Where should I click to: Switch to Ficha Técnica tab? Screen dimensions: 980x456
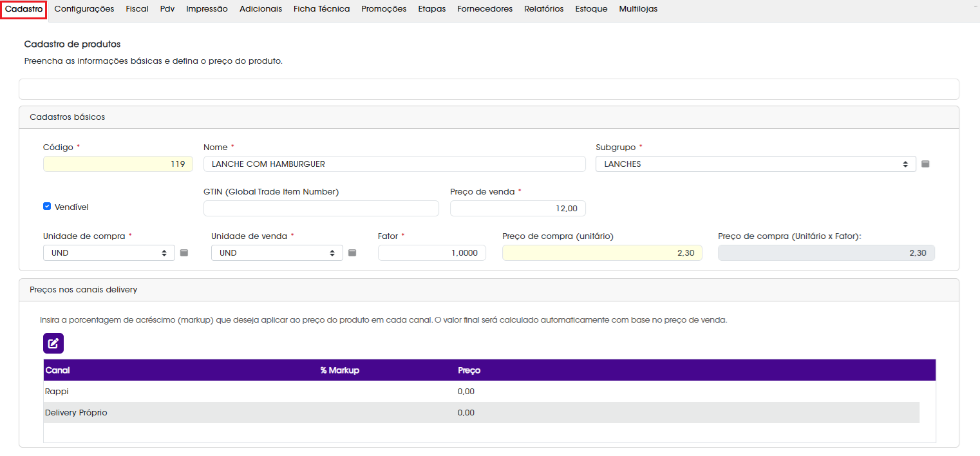pyautogui.click(x=322, y=9)
